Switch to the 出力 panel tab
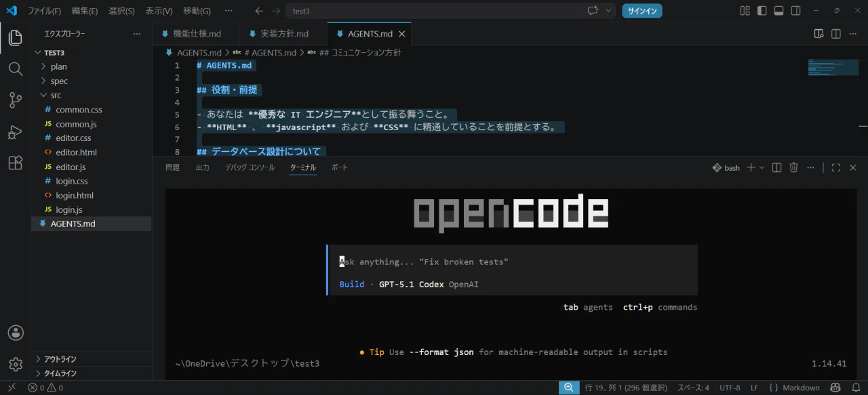Screen dimensions: 868x395 (x=202, y=167)
